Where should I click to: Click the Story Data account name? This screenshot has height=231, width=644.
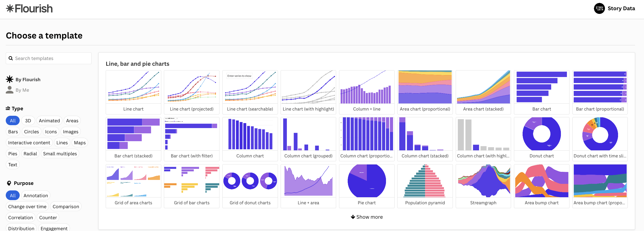pyautogui.click(x=621, y=8)
